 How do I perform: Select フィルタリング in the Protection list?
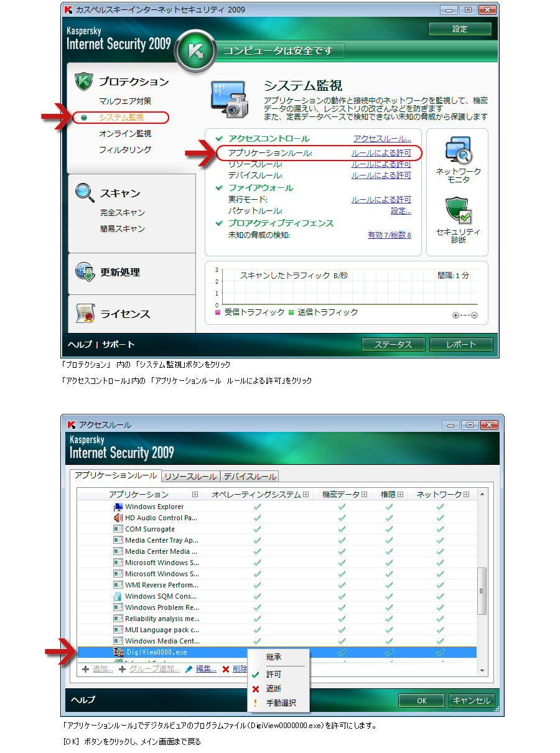[x=125, y=149]
